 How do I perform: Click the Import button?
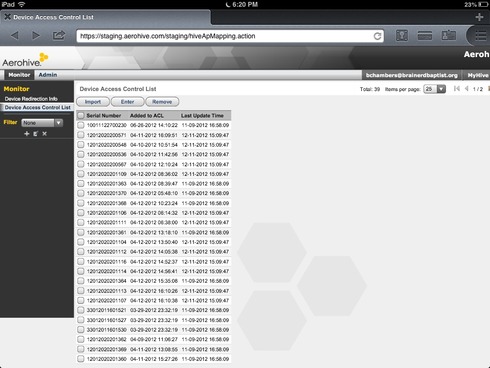pyautogui.click(x=93, y=102)
